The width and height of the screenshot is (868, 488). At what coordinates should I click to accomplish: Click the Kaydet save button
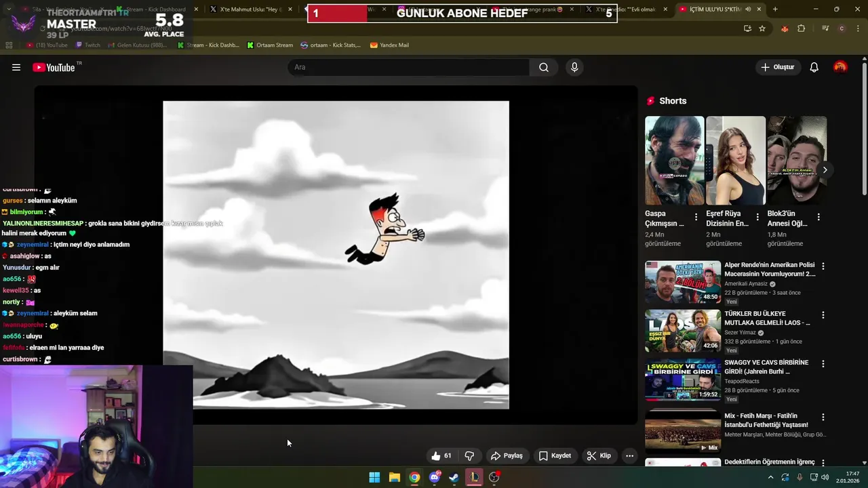coord(555,455)
